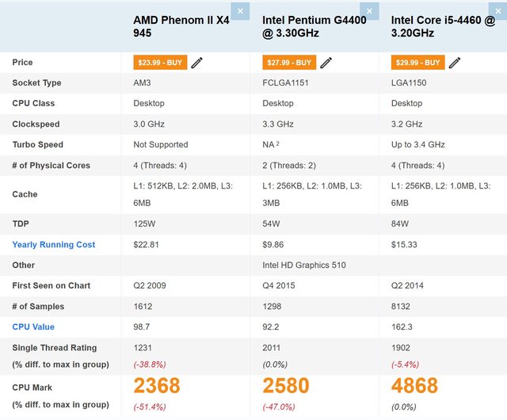The width and height of the screenshot is (507, 420).
Task: Select the Intel Pentium G4400 @ 3.30GHz title
Action: pyautogui.click(x=314, y=26)
